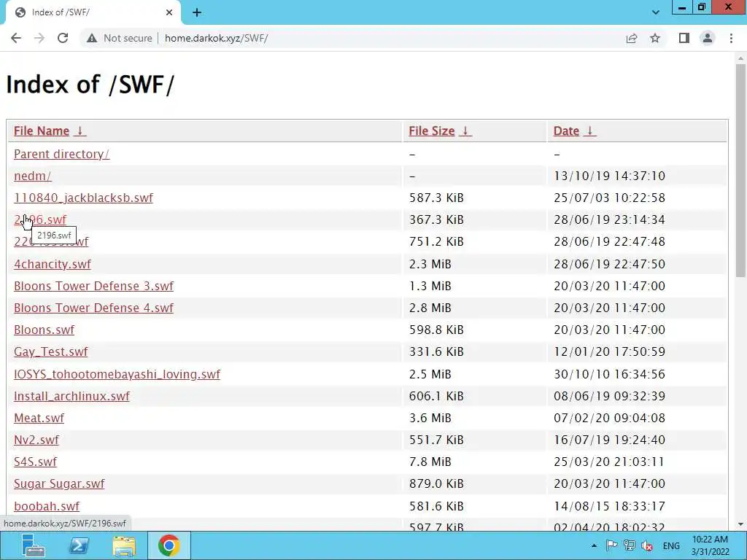Click the vertical scrollbar thumb

click(740, 171)
